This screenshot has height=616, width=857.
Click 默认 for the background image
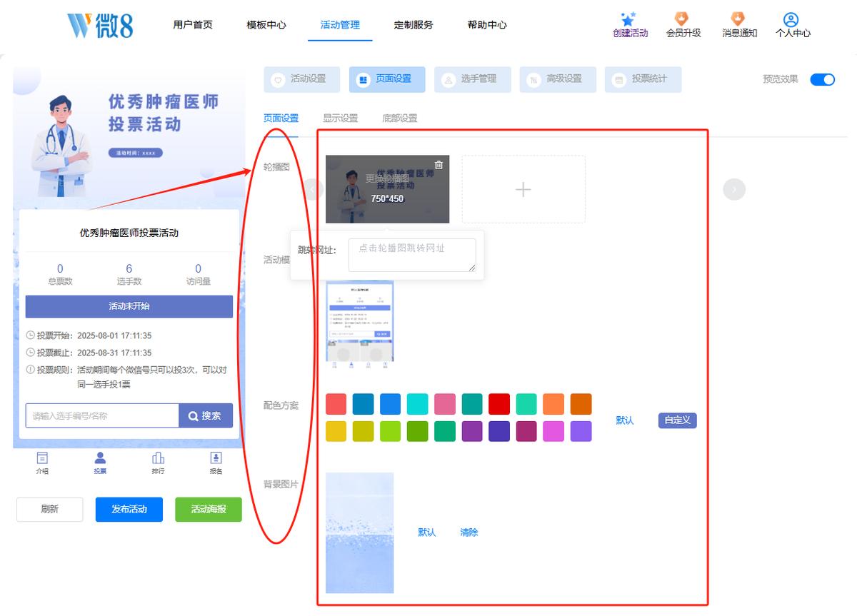pyautogui.click(x=427, y=532)
